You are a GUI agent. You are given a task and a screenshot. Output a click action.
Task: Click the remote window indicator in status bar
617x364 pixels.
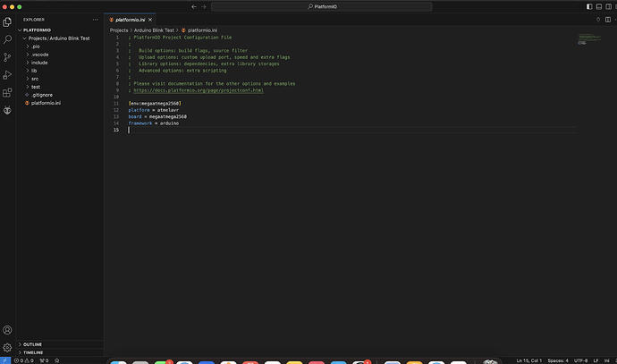click(5, 360)
